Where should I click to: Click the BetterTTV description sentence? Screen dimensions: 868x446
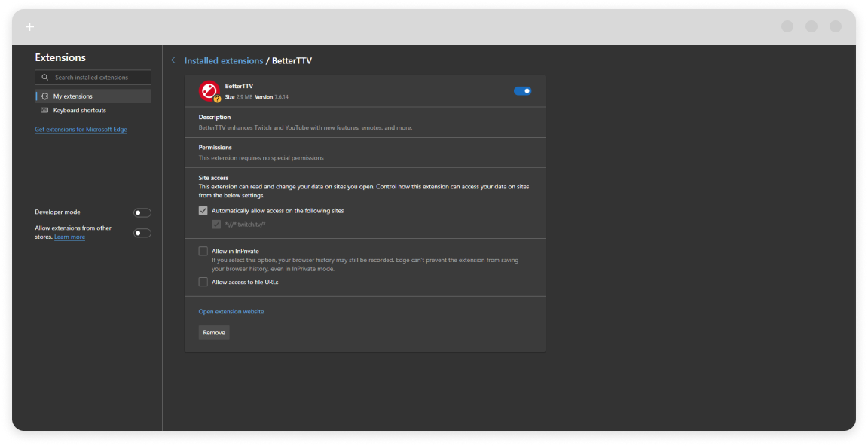tap(306, 127)
